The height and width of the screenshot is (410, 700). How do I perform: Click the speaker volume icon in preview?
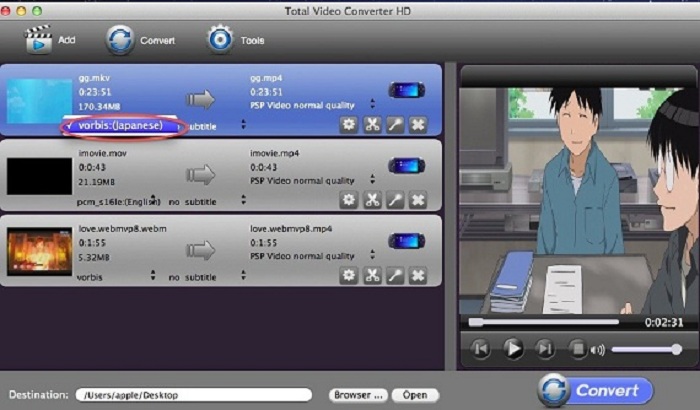(597, 349)
